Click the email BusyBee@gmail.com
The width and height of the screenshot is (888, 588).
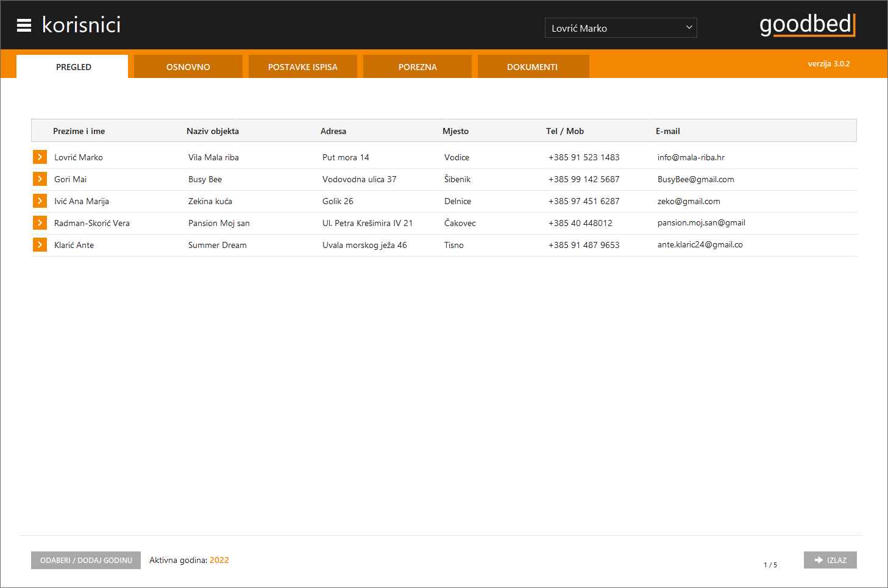pyautogui.click(x=696, y=179)
